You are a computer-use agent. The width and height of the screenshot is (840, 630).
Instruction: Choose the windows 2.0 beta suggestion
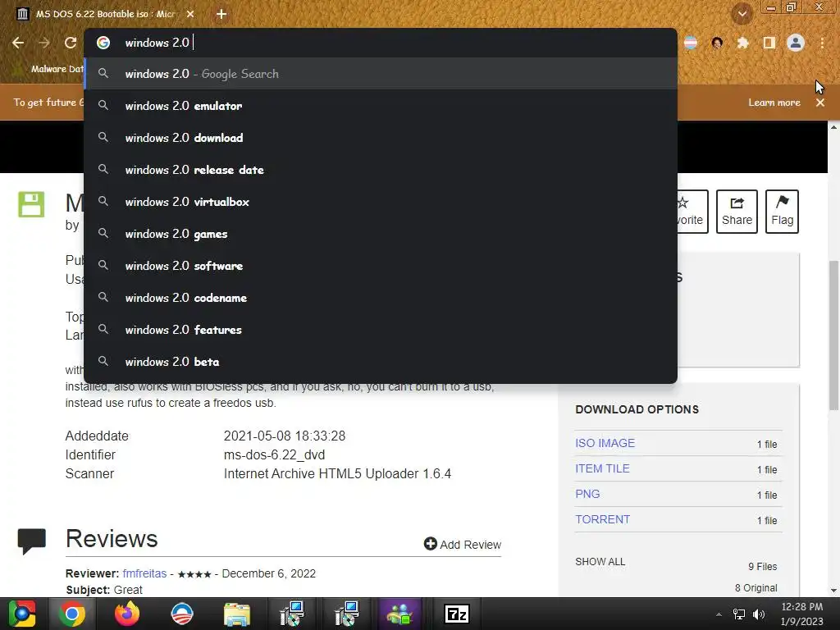click(381, 362)
